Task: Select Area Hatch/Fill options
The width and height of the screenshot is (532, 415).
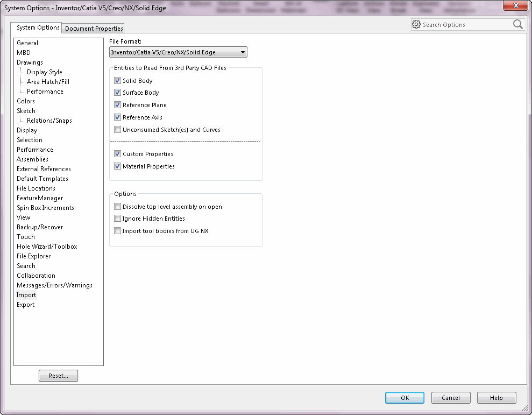Action: tap(48, 82)
